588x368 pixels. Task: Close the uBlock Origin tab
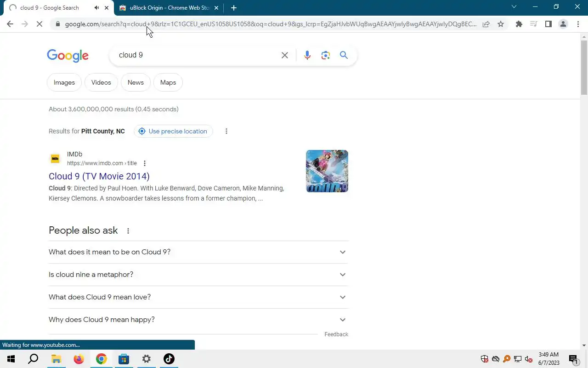pyautogui.click(x=216, y=8)
